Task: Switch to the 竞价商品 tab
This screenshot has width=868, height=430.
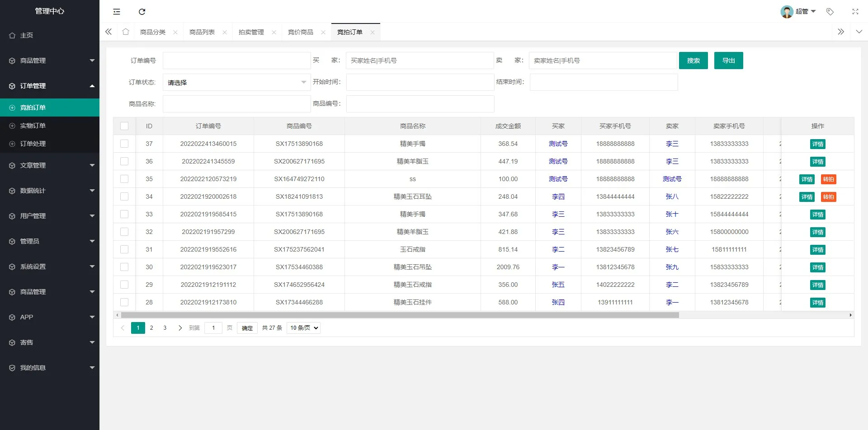Action: [301, 33]
